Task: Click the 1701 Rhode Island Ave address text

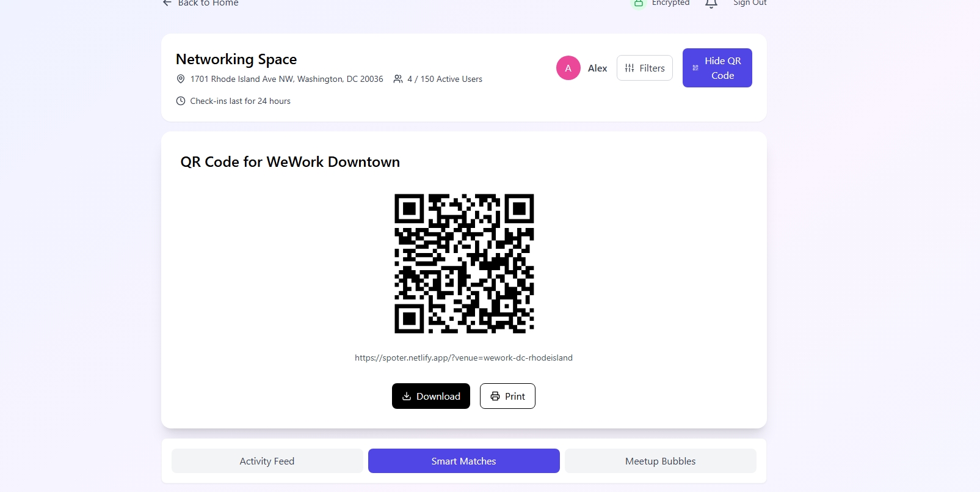Action: click(x=287, y=79)
